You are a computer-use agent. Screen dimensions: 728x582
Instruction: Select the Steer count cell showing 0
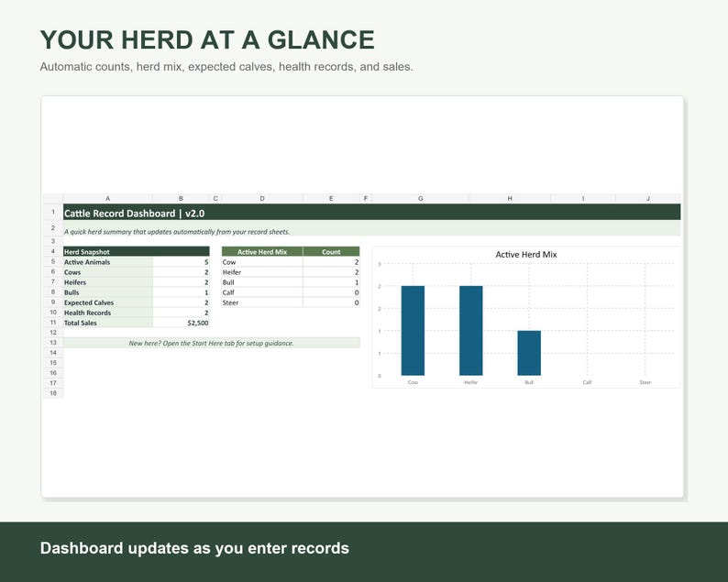tap(331, 302)
